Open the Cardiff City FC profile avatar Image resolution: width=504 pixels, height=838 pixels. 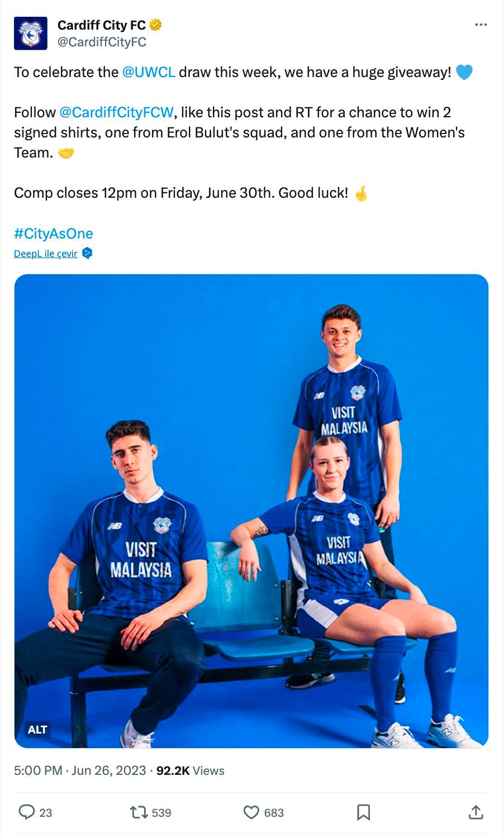point(31,34)
